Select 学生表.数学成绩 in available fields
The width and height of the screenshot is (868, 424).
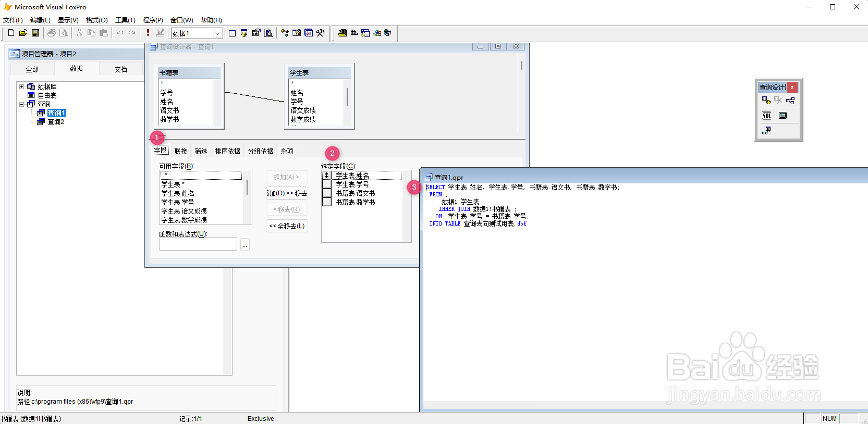coord(184,220)
